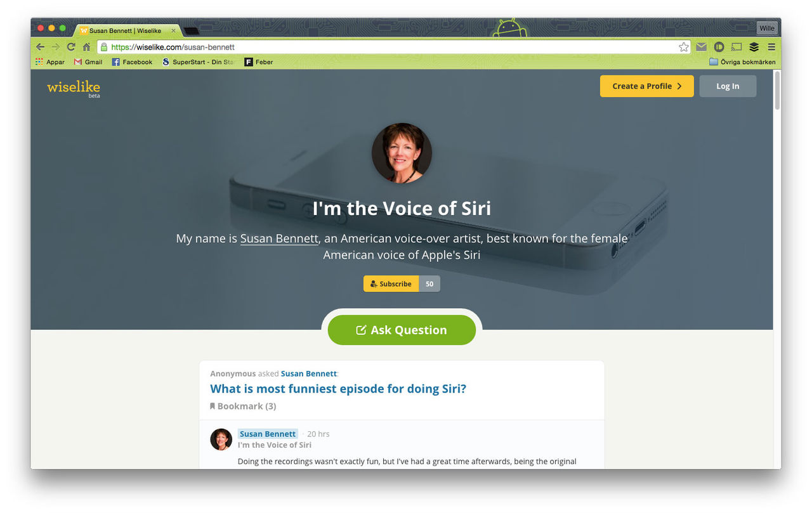Open Gmail bookmark in bookmarks bar
Image resolution: width=812 pixels, height=513 pixels.
(88, 62)
